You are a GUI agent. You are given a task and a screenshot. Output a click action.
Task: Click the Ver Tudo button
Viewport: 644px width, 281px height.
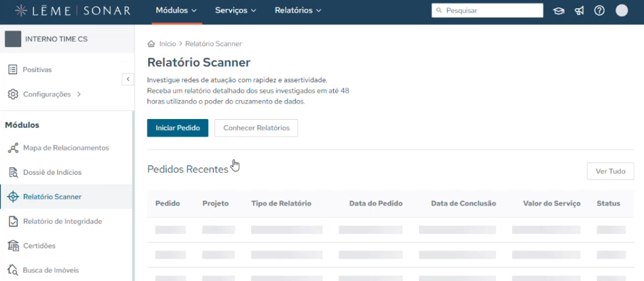click(x=610, y=171)
